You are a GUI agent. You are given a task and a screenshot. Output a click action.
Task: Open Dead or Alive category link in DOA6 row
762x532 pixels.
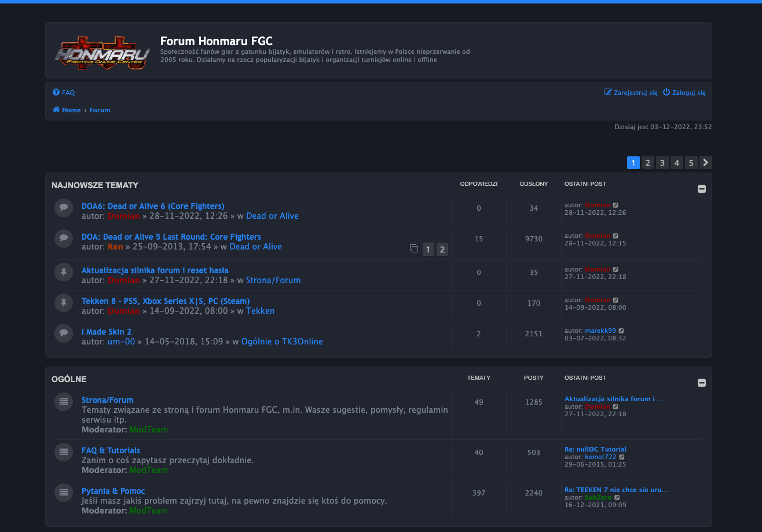(272, 216)
